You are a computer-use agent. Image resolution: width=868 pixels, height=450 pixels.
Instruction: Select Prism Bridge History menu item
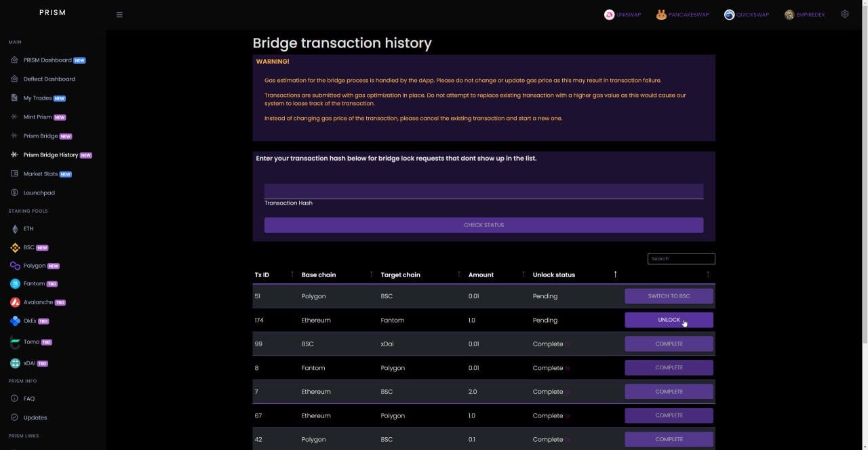pyautogui.click(x=51, y=155)
